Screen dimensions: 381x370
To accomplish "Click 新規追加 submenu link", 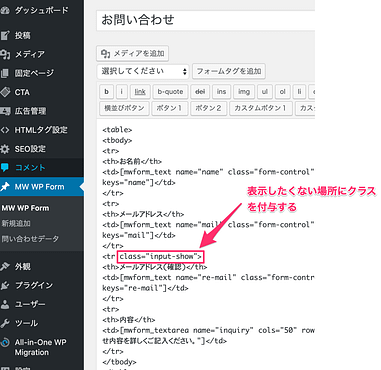I will click(x=16, y=223).
